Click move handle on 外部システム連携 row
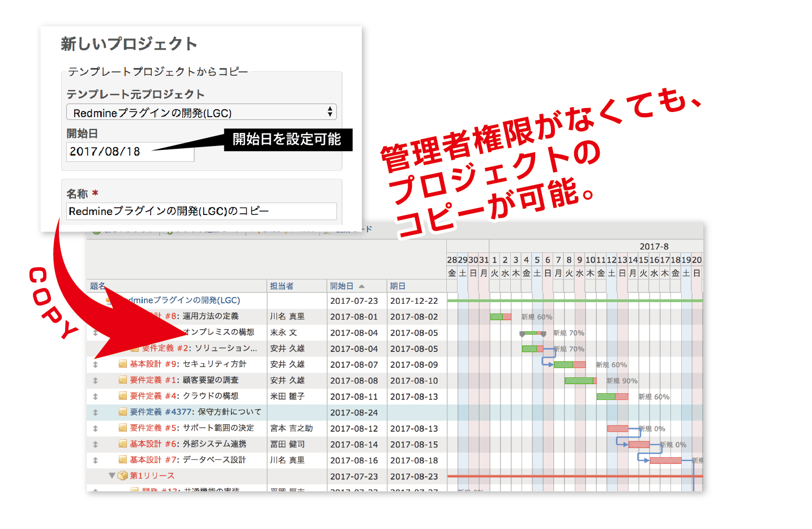812x529 pixels. (95, 445)
